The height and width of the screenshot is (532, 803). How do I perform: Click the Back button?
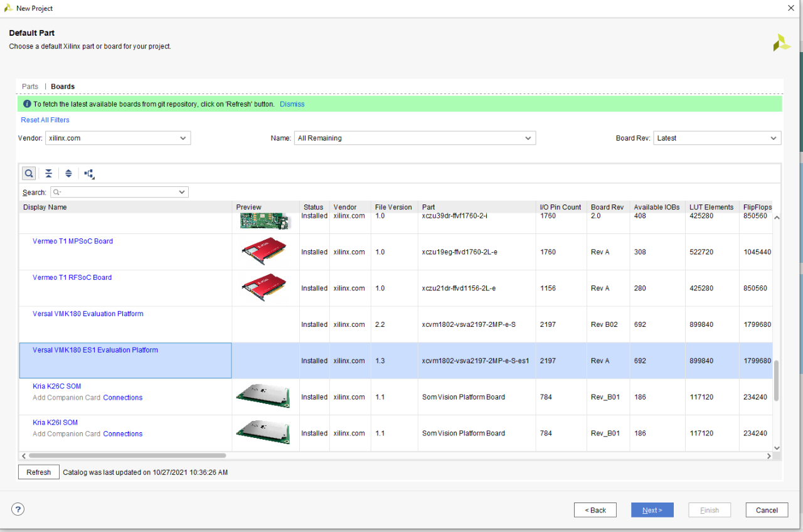(595, 510)
